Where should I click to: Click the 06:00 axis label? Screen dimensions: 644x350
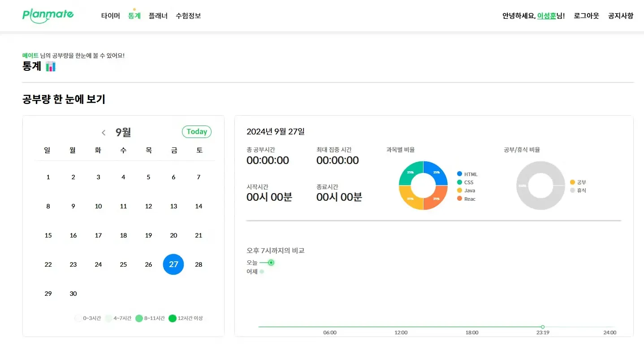330,333
